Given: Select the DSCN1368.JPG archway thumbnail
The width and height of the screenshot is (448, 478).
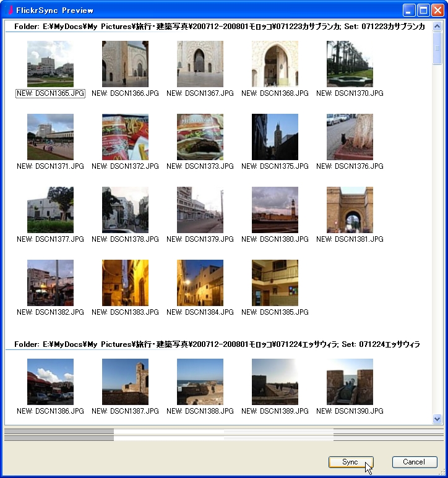Looking at the screenshot, I should [275, 64].
